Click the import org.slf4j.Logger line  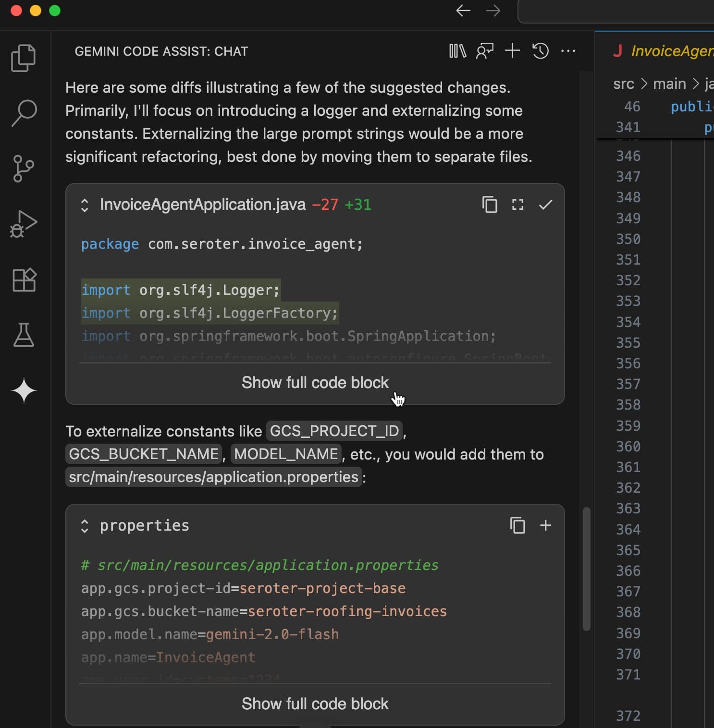point(180,290)
